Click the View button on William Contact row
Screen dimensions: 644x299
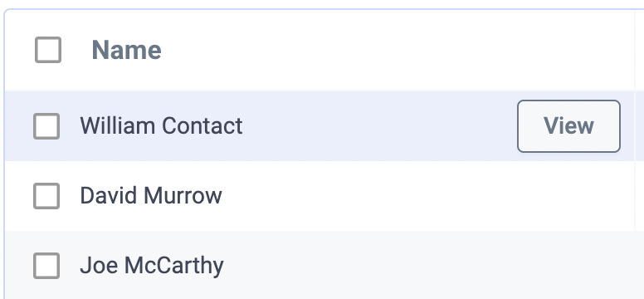(x=568, y=126)
